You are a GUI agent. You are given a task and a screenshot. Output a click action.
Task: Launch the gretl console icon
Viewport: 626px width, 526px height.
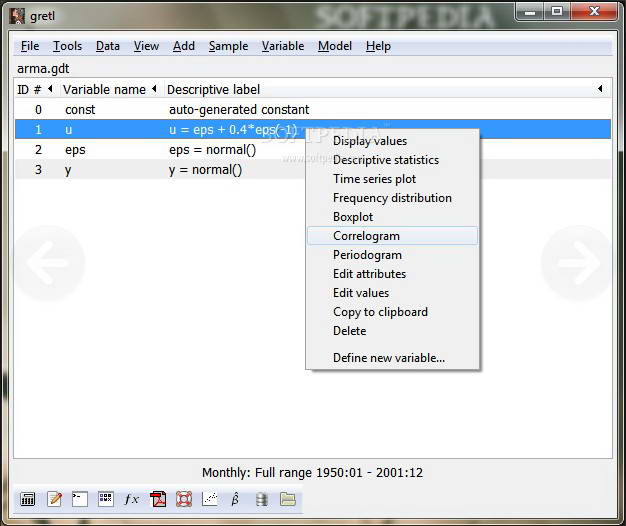[x=80, y=499]
